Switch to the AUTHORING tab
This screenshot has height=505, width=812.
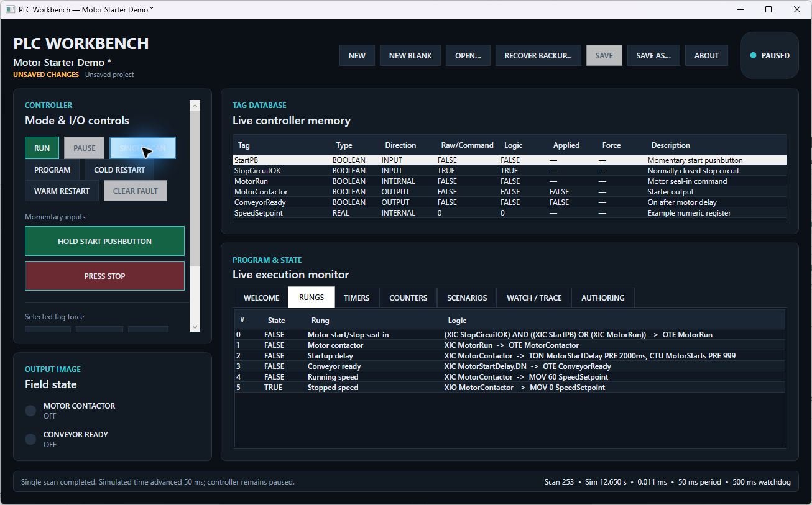[603, 298]
